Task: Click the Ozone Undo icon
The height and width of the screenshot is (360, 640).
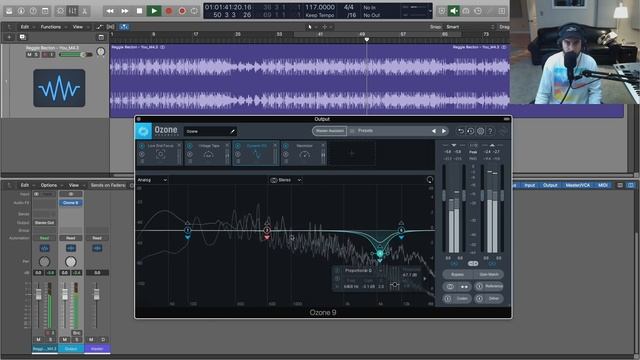Action: click(460, 131)
